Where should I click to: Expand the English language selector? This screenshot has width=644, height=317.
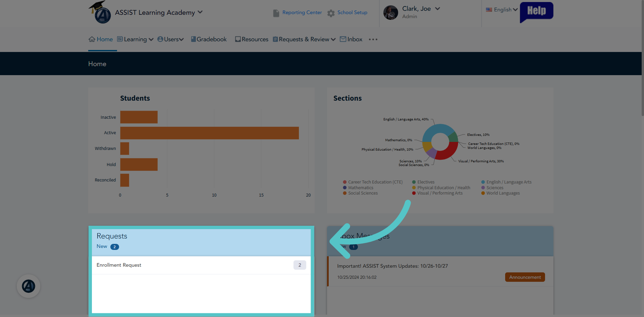click(502, 10)
